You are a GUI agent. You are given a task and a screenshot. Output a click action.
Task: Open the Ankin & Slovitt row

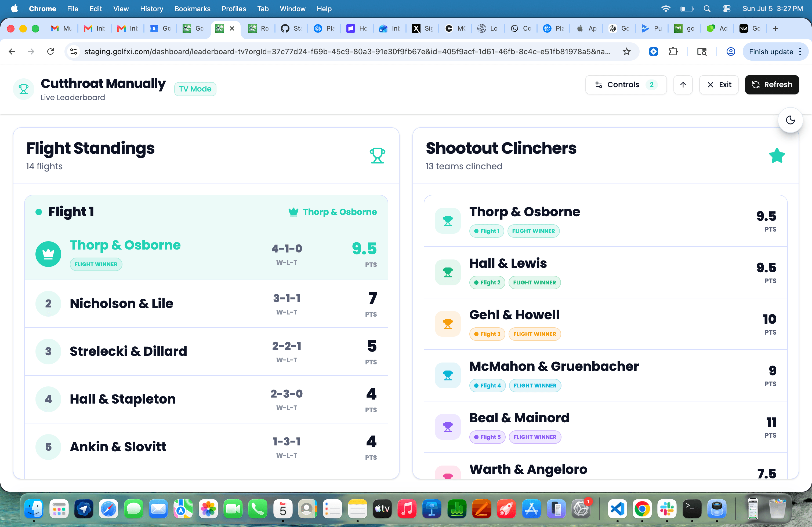(x=206, y=447)
